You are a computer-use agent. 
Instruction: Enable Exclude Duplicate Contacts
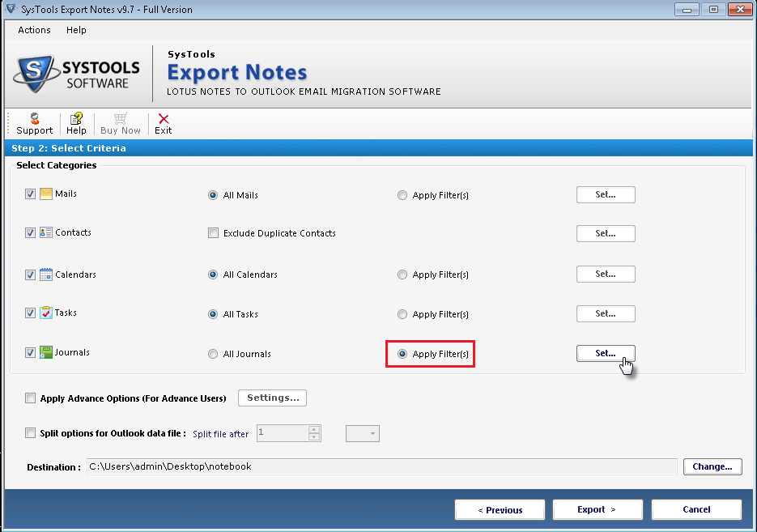pyautogui.click(x=213, y=233)
